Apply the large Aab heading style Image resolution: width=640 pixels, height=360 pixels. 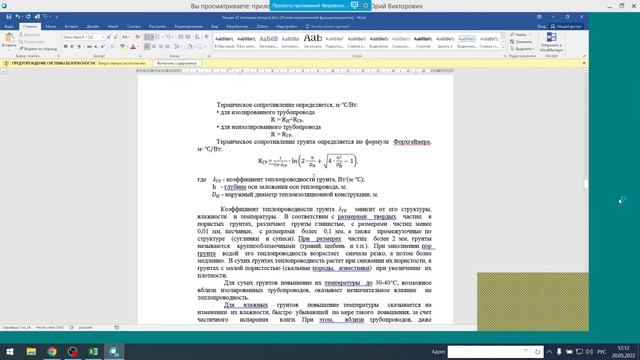(313, 41)
